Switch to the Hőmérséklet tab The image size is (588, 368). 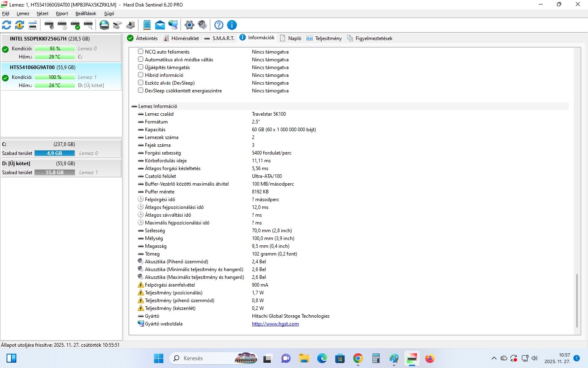[x=181, y=38]
